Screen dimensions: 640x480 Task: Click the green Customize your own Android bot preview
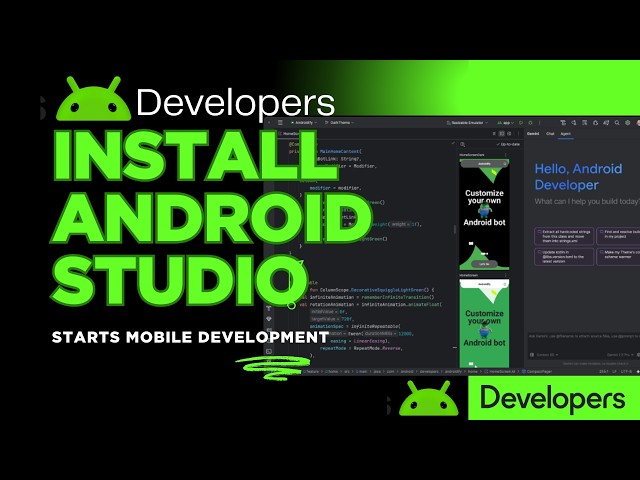484,323
